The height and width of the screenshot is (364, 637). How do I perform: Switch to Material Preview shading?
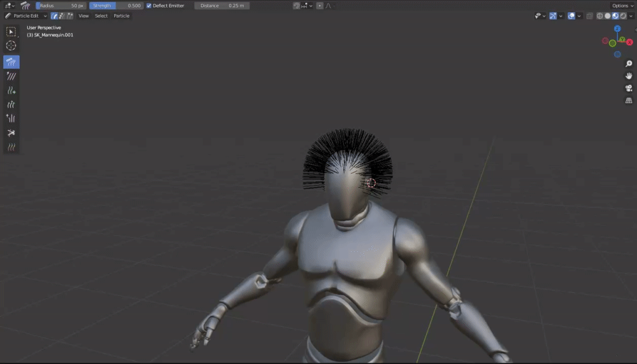[x=615, y=16]
